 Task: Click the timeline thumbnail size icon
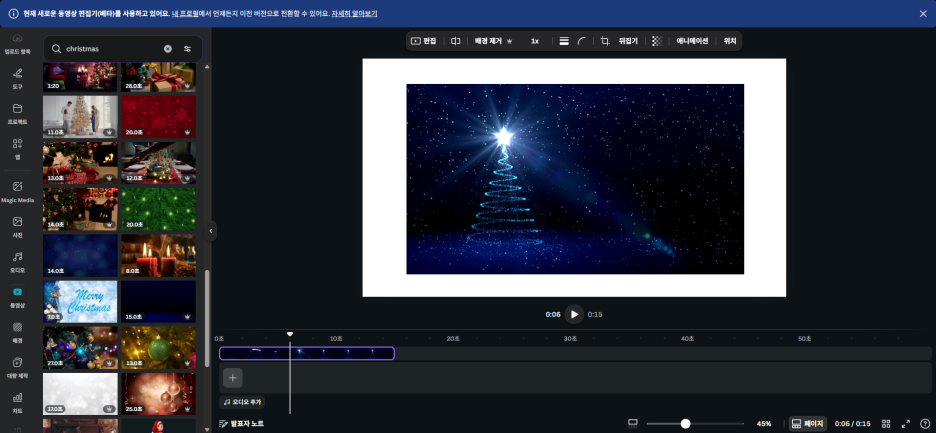[633, 423]
